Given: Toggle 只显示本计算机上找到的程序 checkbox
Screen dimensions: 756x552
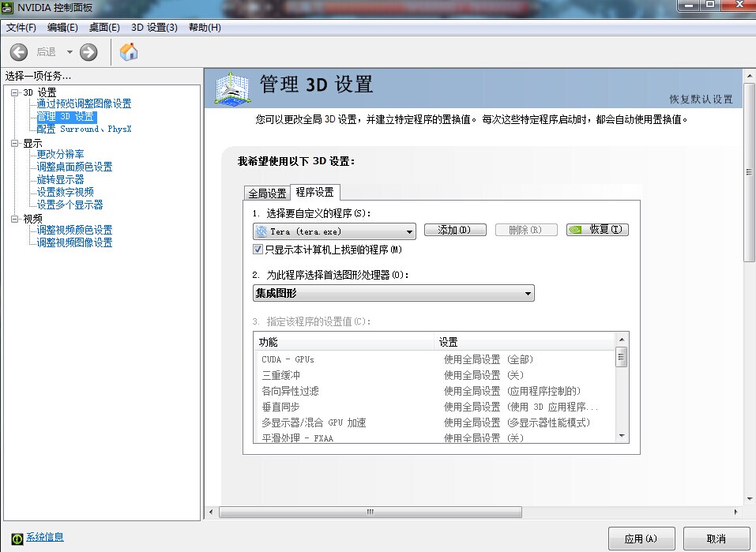Looking at the screenshot, I should click(x=258, y=250).
